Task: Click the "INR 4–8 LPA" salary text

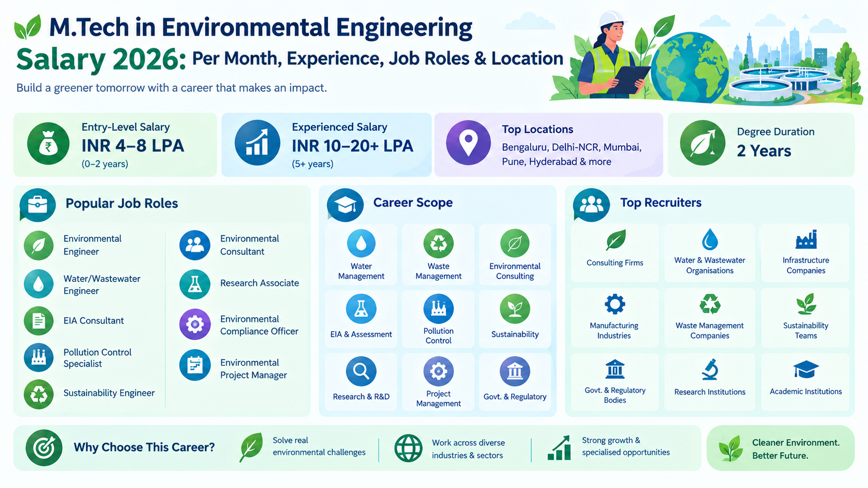Action: click(x=133, y=146)
